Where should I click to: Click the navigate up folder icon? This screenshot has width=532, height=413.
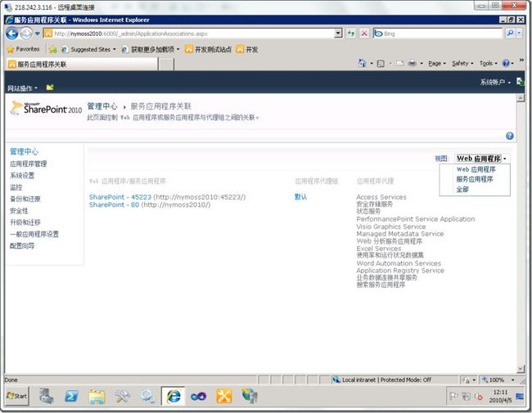(50, 88)
